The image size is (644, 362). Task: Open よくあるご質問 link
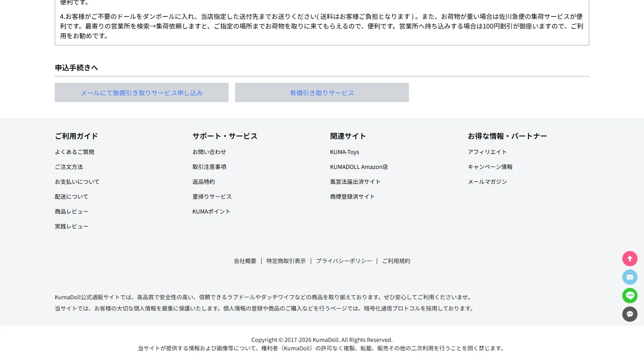tap(74, 152)
